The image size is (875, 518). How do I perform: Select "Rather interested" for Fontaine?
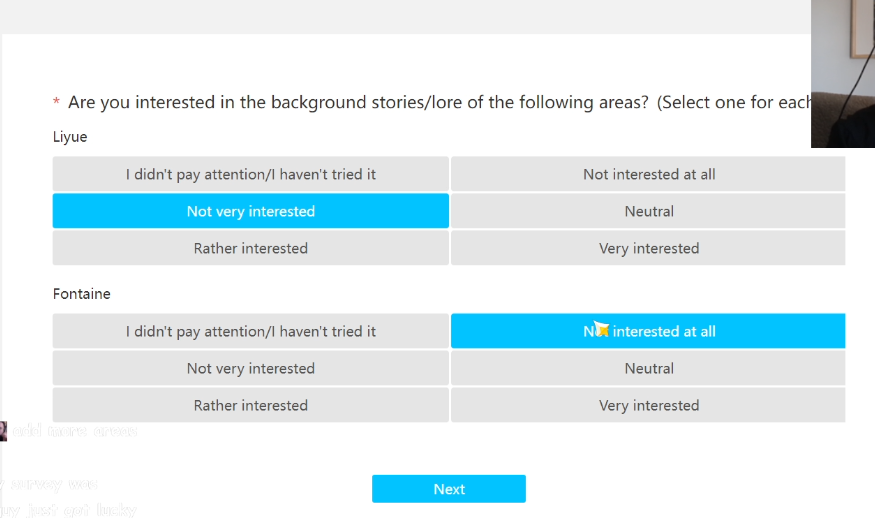[x=251, y=405]
